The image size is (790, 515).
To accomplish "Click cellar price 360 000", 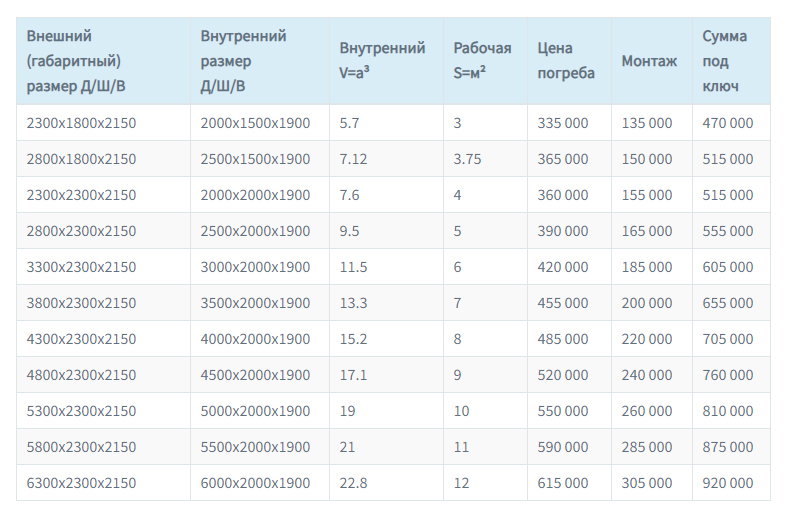I will 563,195.
